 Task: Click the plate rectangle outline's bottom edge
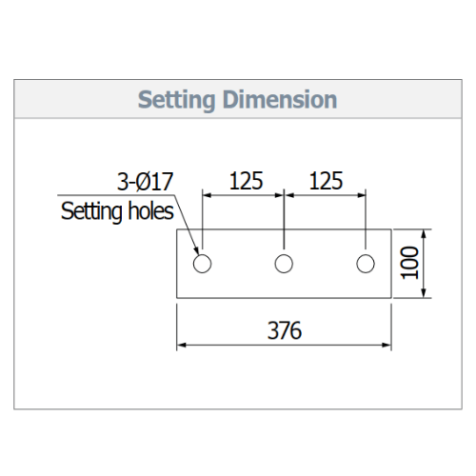click(284, 298)
